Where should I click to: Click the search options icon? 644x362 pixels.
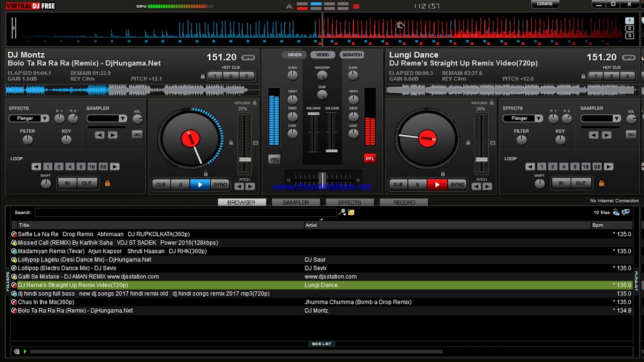point(342,213)
